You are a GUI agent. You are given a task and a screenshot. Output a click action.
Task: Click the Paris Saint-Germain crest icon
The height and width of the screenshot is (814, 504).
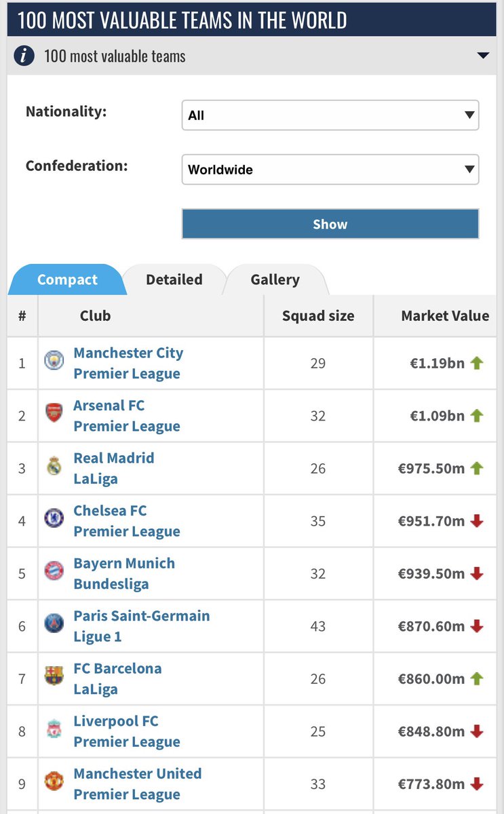point(54,623)
